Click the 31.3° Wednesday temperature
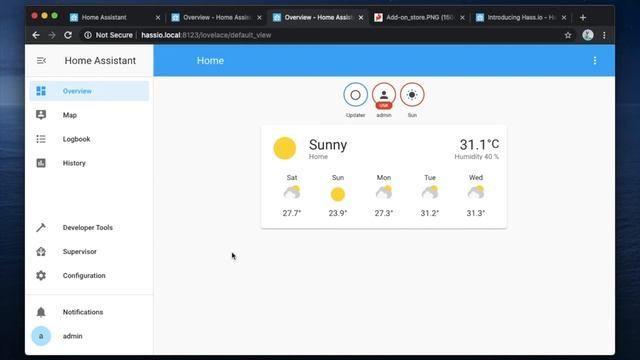The width and height of the screenshot is (640, 360). point(476,213)
